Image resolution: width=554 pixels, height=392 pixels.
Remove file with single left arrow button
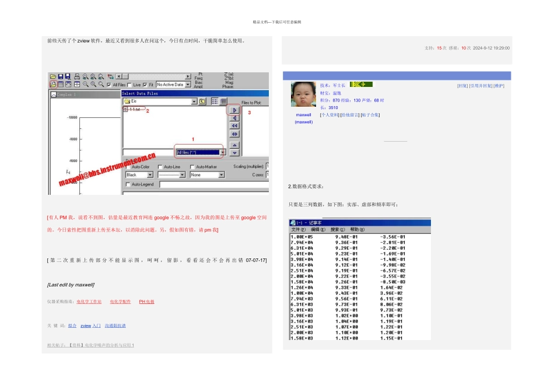(234, 118)
